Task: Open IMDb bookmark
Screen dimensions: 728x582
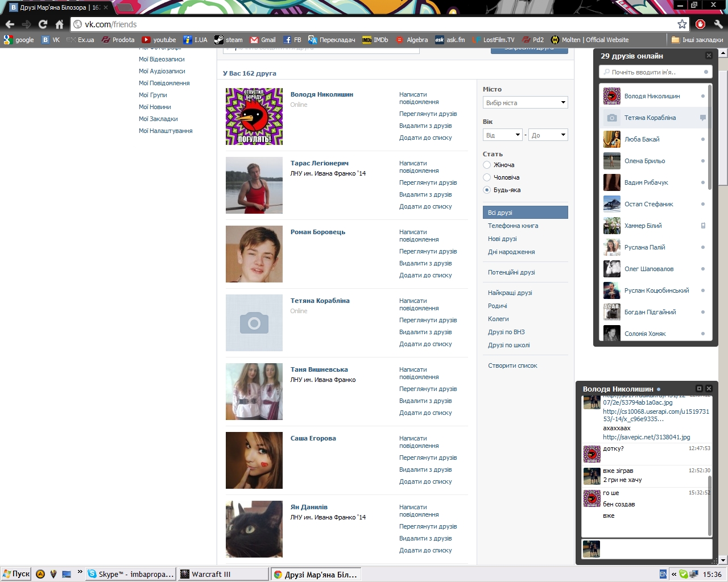Action: tap(375, 40)
